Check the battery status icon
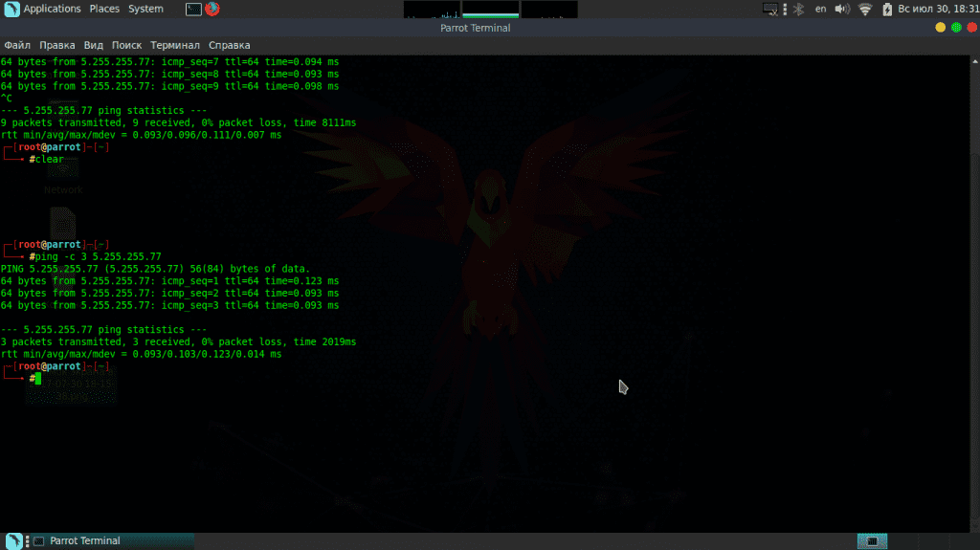Image resolution: width=980 pixels, height=550 pixels. coord(887,9)
